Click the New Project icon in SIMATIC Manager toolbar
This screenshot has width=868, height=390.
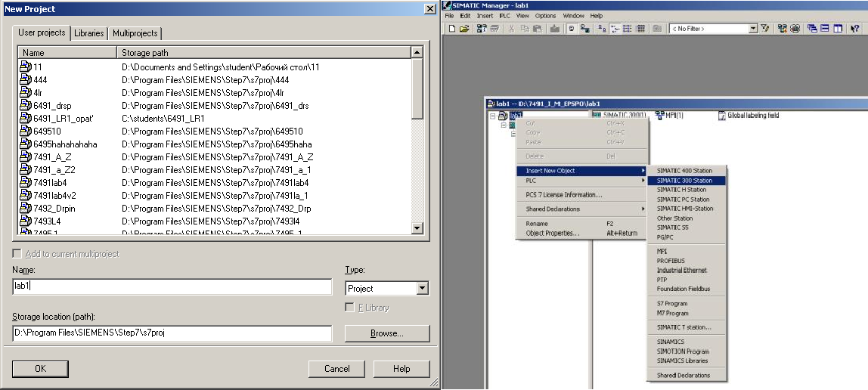coord(452,29)
